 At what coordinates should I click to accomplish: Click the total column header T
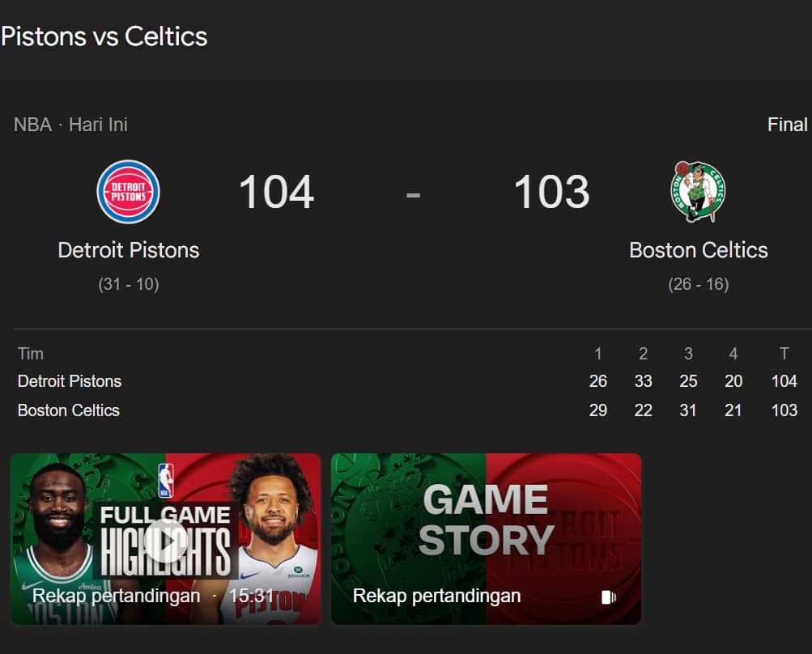(x=784, y=354)
